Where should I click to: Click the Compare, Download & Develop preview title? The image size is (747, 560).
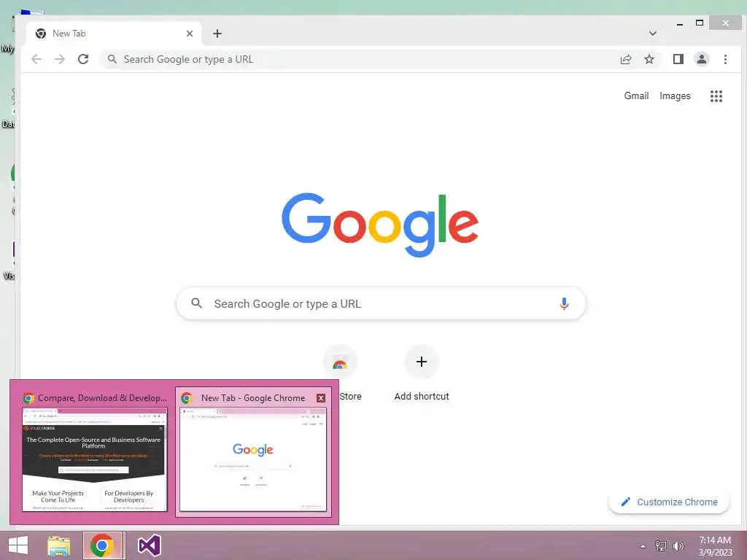tap(102, 398)
